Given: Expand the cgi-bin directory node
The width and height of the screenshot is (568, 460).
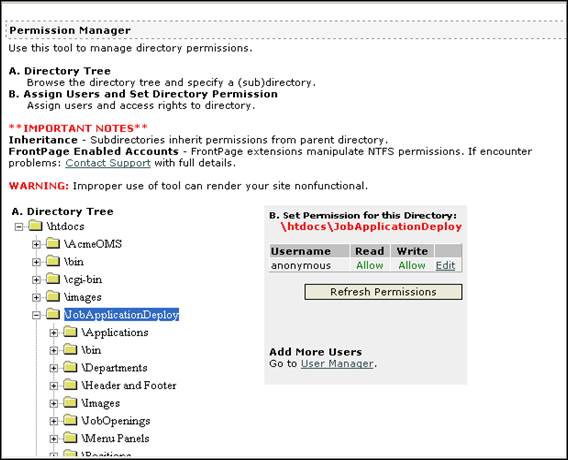Looking at the screenshot, I should pos(36,280).
